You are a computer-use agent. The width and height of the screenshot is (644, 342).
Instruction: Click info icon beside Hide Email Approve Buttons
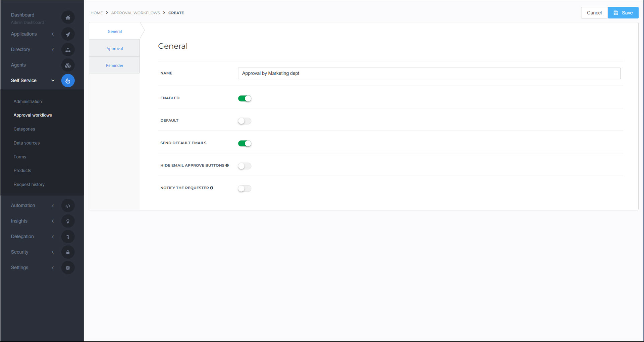227,165
